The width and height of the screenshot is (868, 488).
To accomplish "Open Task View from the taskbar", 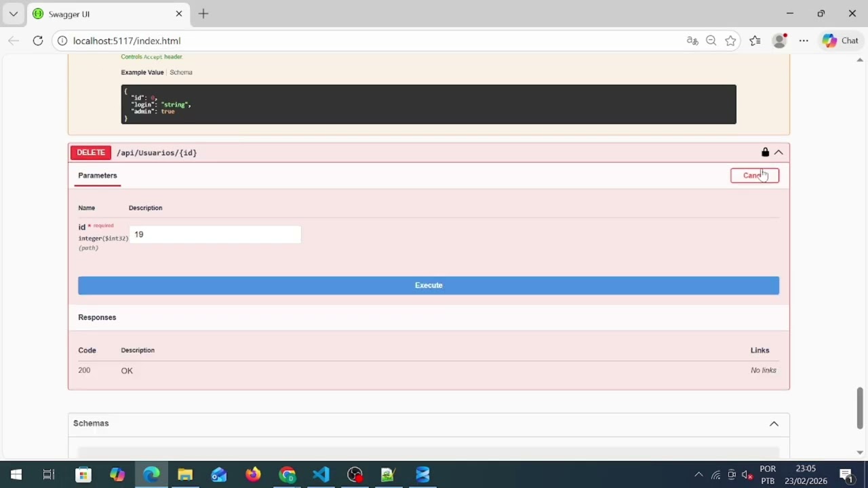I will (x=49, y=474).
